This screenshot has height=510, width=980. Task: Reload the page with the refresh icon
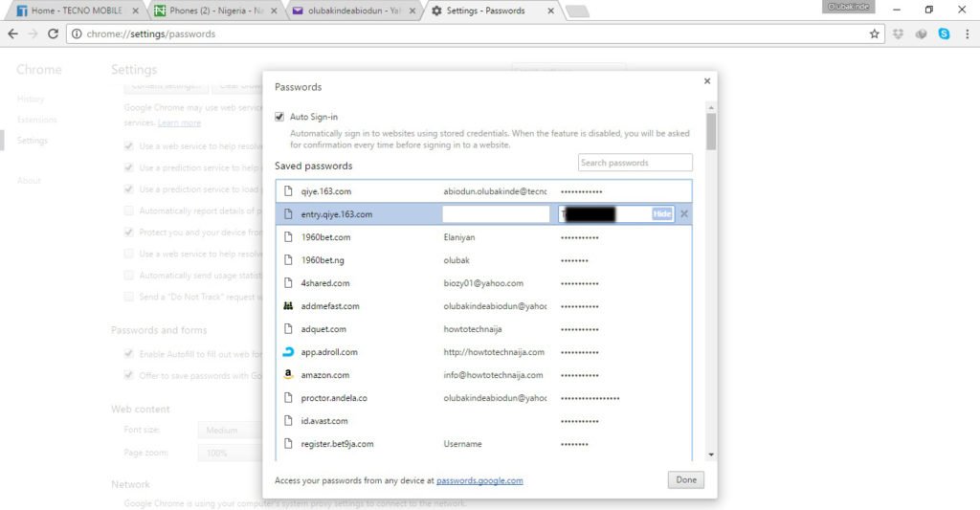click(x=54, y=33)
